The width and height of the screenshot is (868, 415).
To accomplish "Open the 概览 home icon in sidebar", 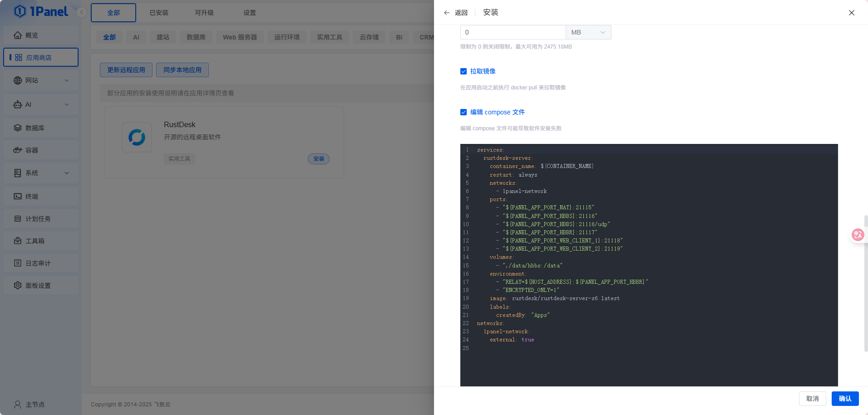I will (18, 35).
